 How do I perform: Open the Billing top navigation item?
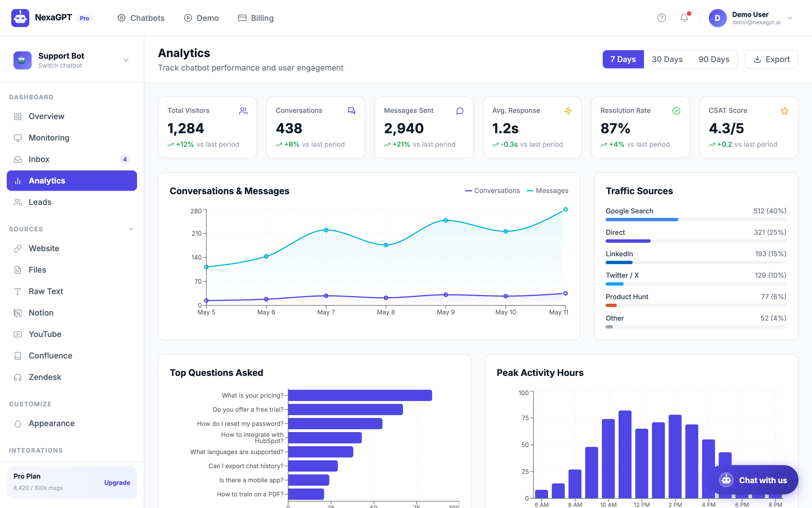click(256, 18)
